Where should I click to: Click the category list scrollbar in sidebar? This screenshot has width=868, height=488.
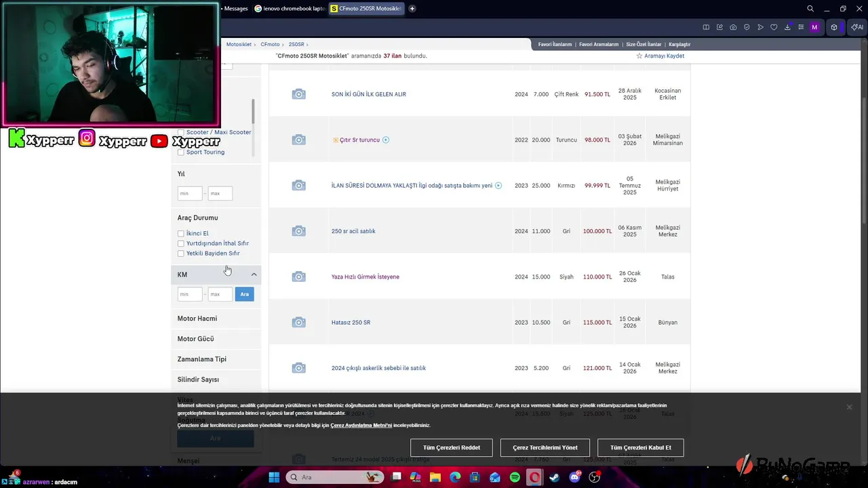click(253, 112)
